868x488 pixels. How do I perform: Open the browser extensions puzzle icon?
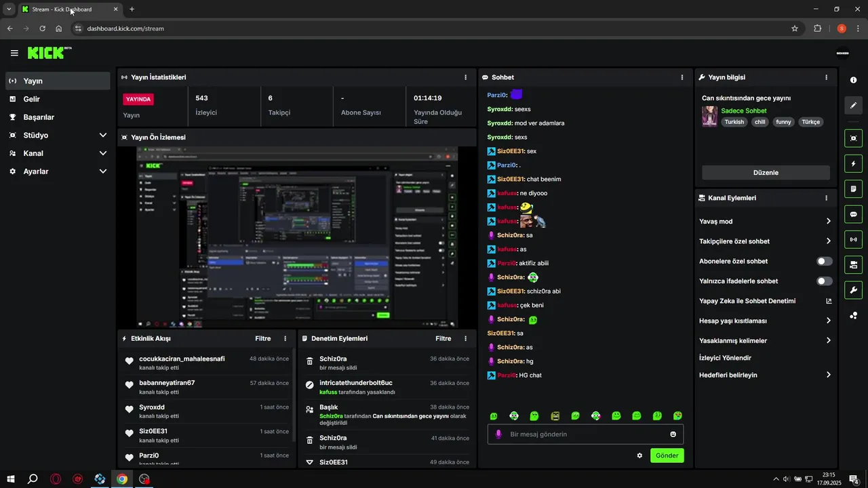(x=817, y=28)
